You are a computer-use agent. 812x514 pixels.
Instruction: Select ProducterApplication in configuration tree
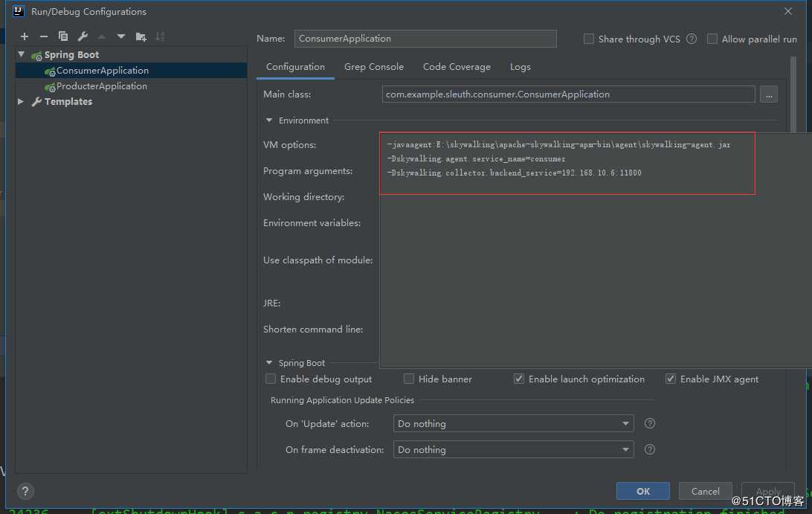coord(131,86)
